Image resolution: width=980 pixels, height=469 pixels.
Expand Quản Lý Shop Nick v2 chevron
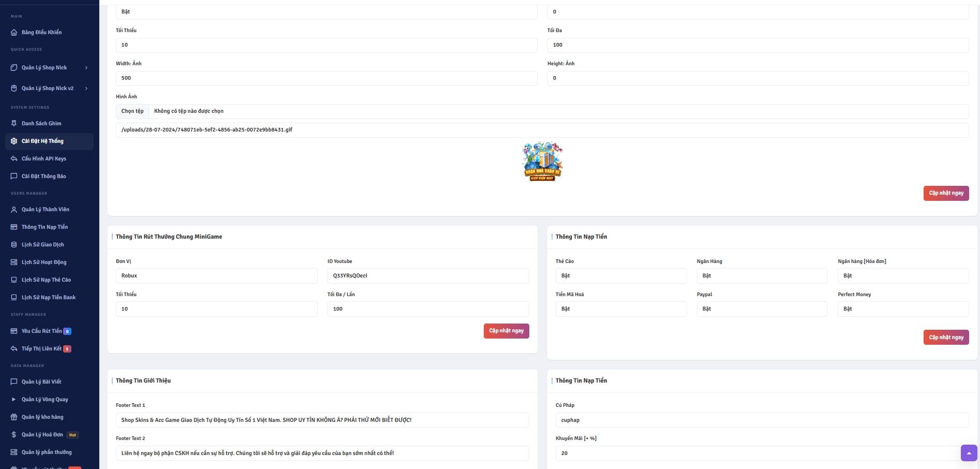(x=86, y=89)
